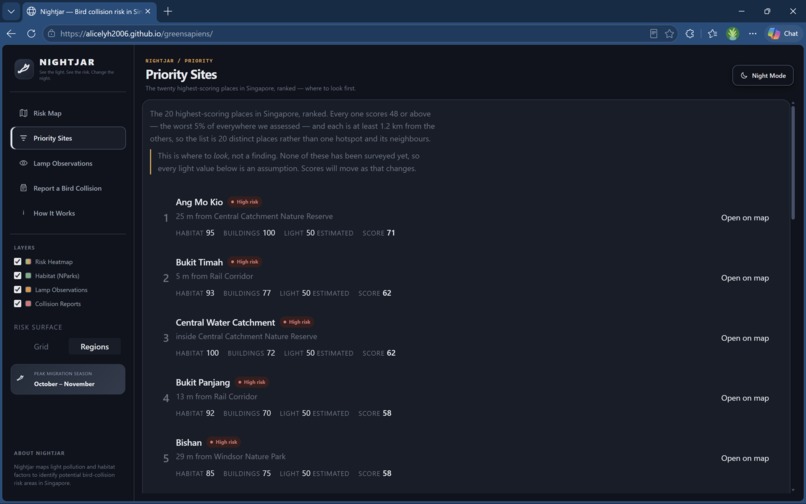This screenshot has height=504, width=806.
Task: Click the peak migration season bird icon
Action: 21,379
